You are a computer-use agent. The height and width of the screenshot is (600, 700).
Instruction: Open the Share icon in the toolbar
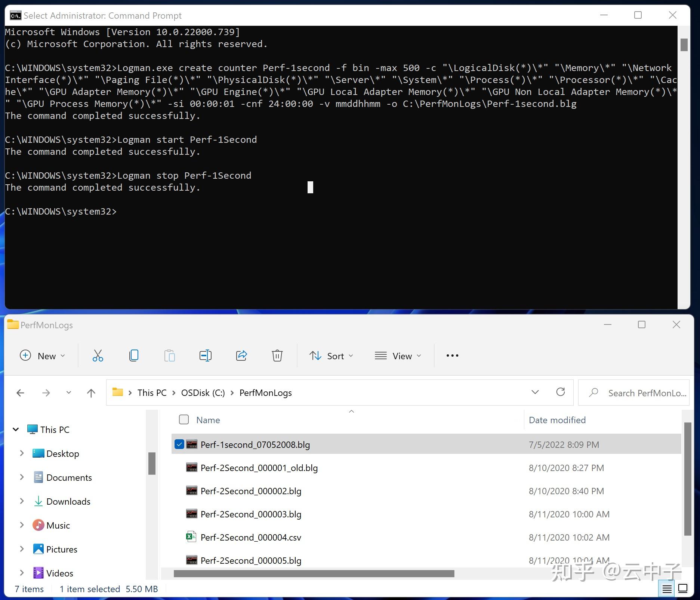241,356
